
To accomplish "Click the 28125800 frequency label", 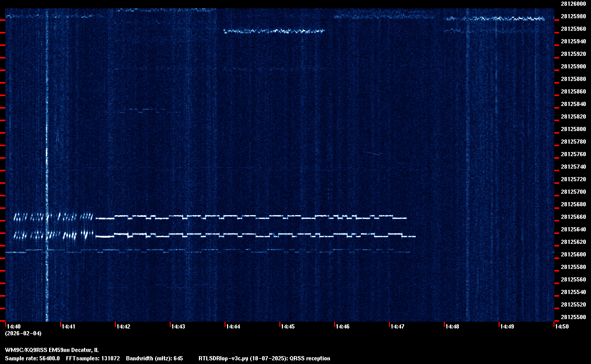I will [x=573, y=129].
